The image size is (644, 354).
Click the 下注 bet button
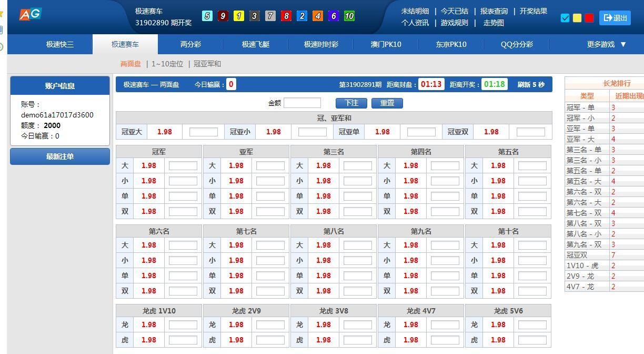pos(350,102)
